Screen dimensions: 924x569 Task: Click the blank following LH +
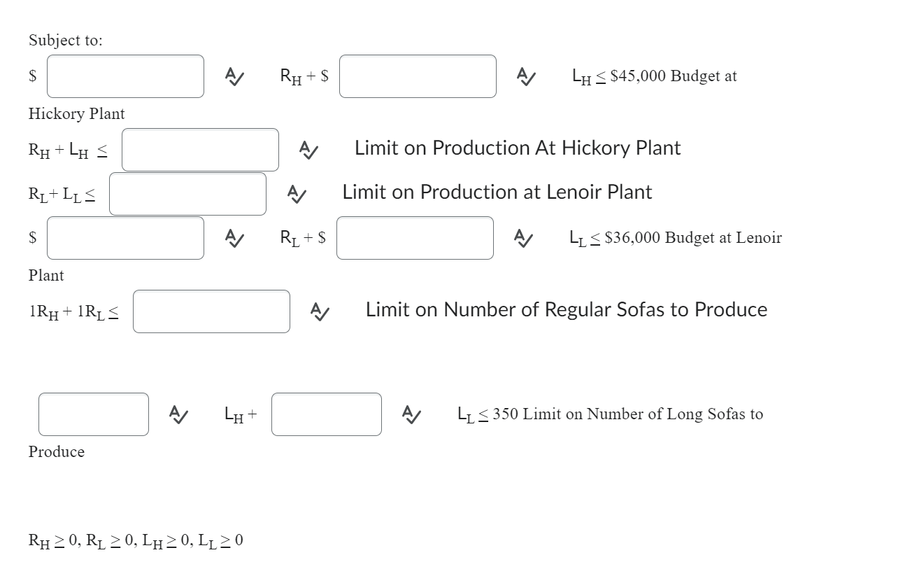[326, 414]
